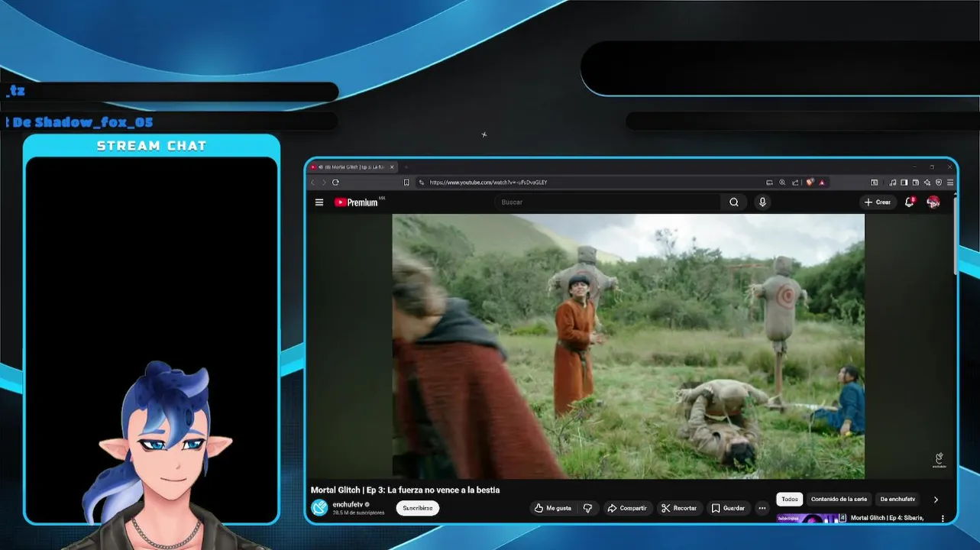Screen dimensions: 980x550
Task: Open the Brave VPN shield icon
Action: (x=939, y=183)
